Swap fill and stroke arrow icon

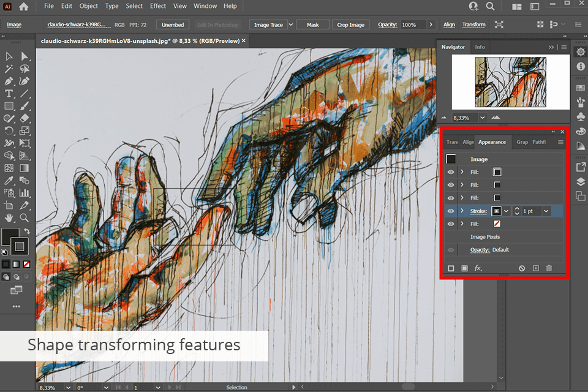coord(27,231)
